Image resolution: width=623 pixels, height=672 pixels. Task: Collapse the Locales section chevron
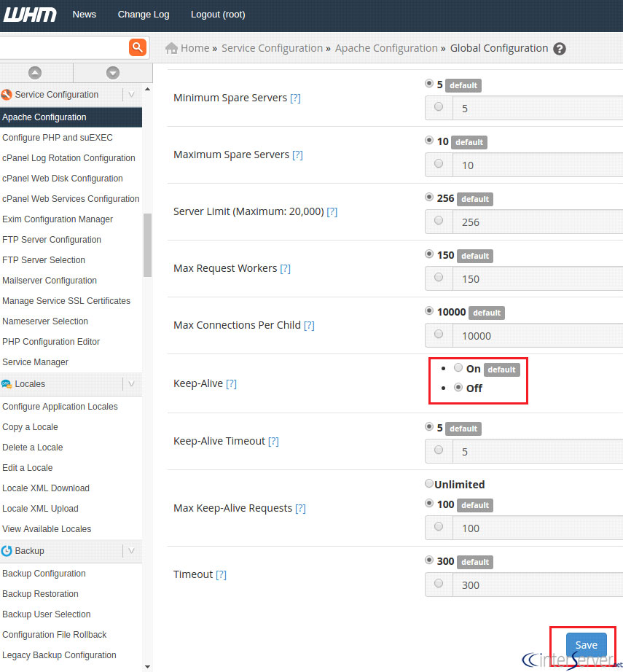[x=132, y=384]
